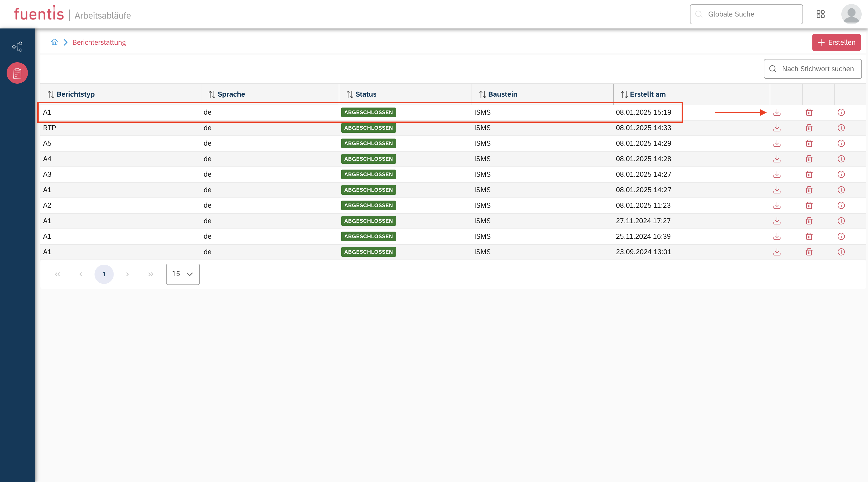Click the Berichterstattung breadcrumb link

99,42
